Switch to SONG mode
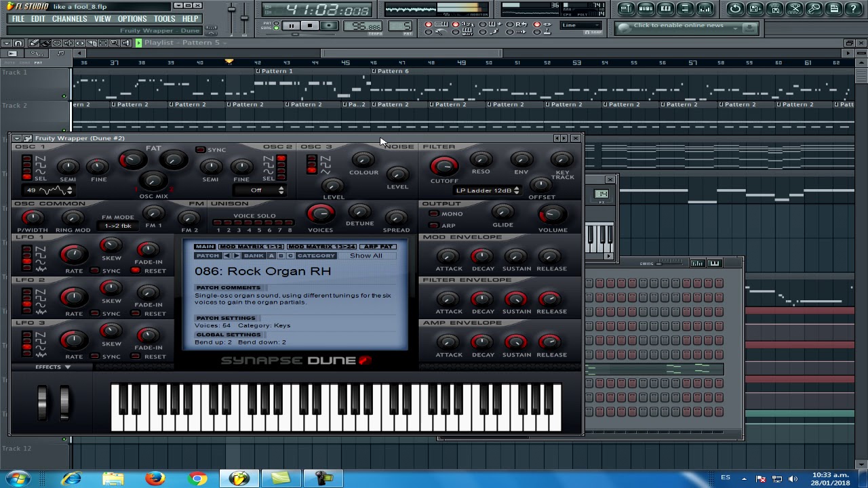This screenshot has width=868, height=488. click(x=276, y=28)
